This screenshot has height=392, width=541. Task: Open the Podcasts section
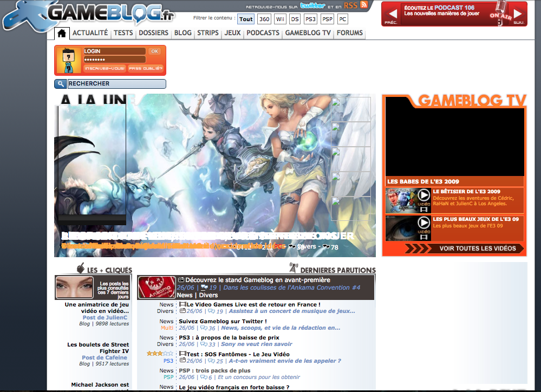(263, 33)
